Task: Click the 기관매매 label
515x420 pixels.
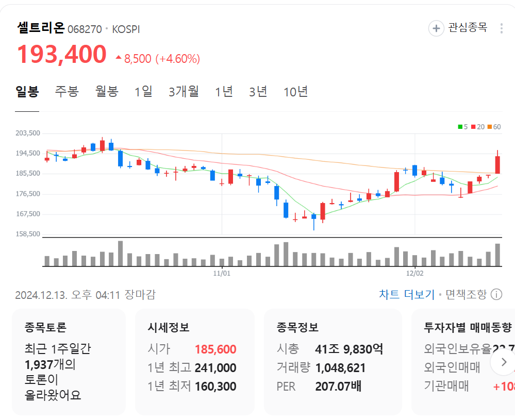Action: pos(446,386)
